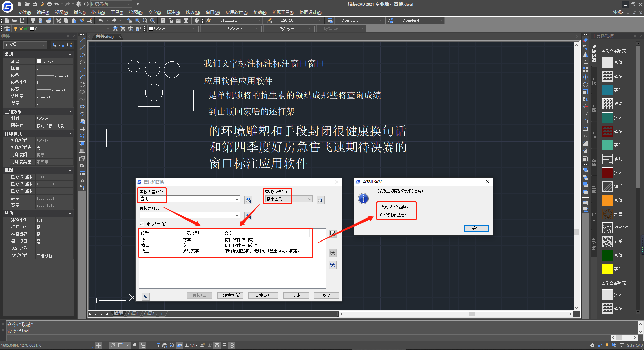The image size is (644, 350).
Task: Toggle ortho mode in the status bar
Action: click(105, 345)
